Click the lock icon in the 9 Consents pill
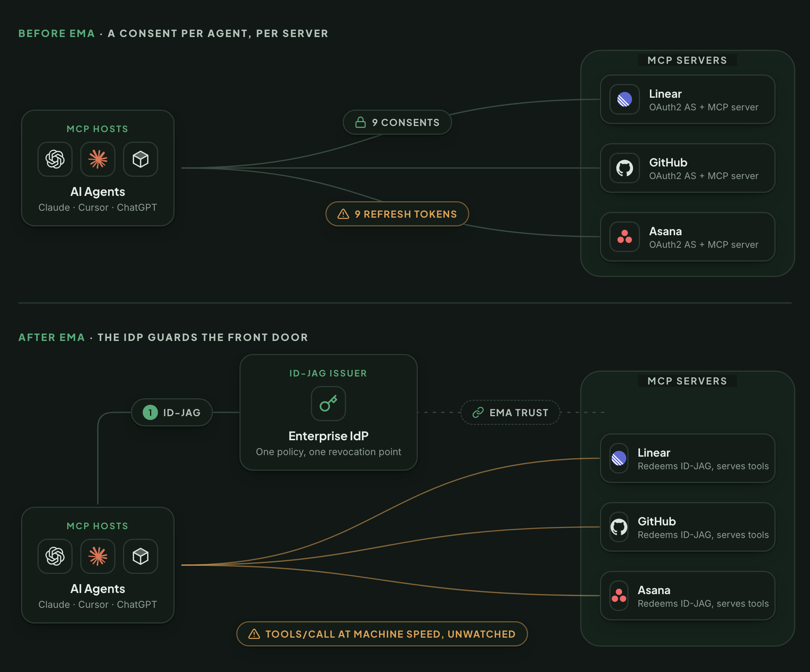Screen dimensions: 810x672 (x=360, y=122)
